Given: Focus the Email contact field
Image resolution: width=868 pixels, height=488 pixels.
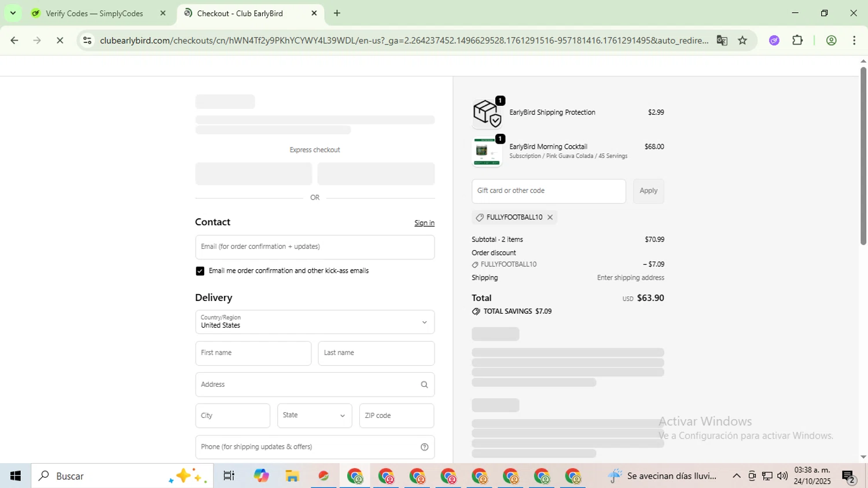Looking at the screenshot, I should click(315, 247).
